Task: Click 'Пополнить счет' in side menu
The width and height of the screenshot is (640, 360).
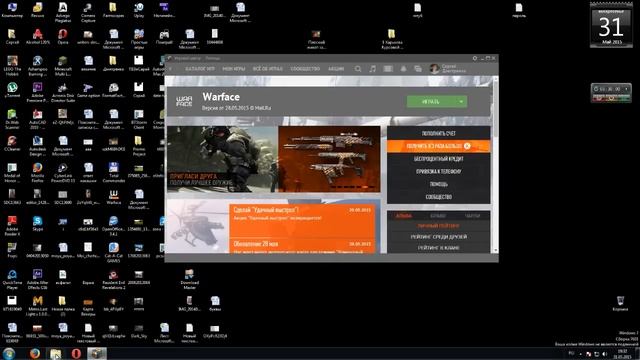Action: click(438, 133)
